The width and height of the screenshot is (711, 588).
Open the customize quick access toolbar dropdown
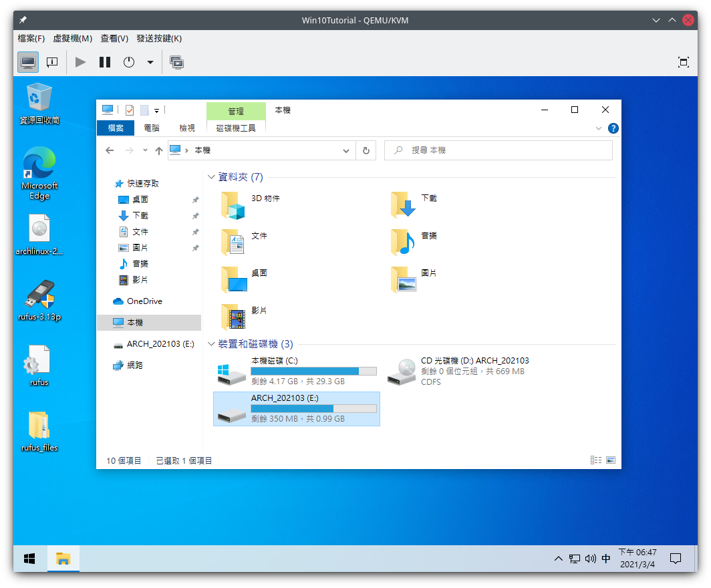[x=156, y=110]
